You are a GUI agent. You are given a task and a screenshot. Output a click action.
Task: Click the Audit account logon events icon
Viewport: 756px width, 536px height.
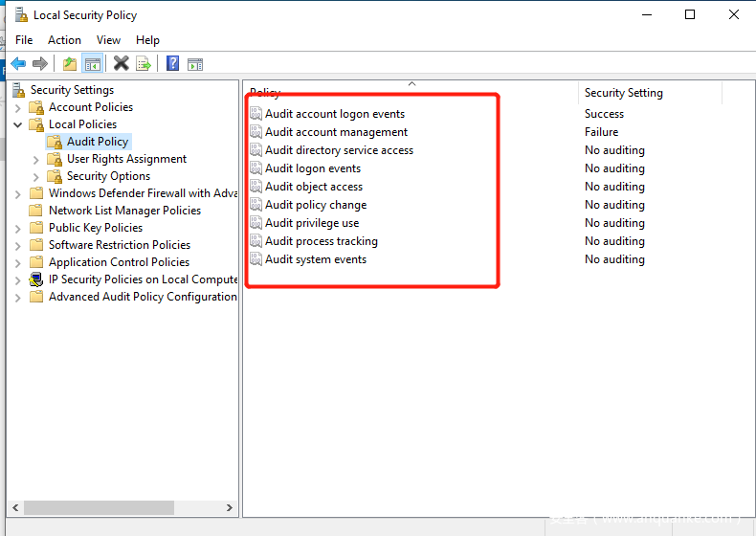[256, 114]
